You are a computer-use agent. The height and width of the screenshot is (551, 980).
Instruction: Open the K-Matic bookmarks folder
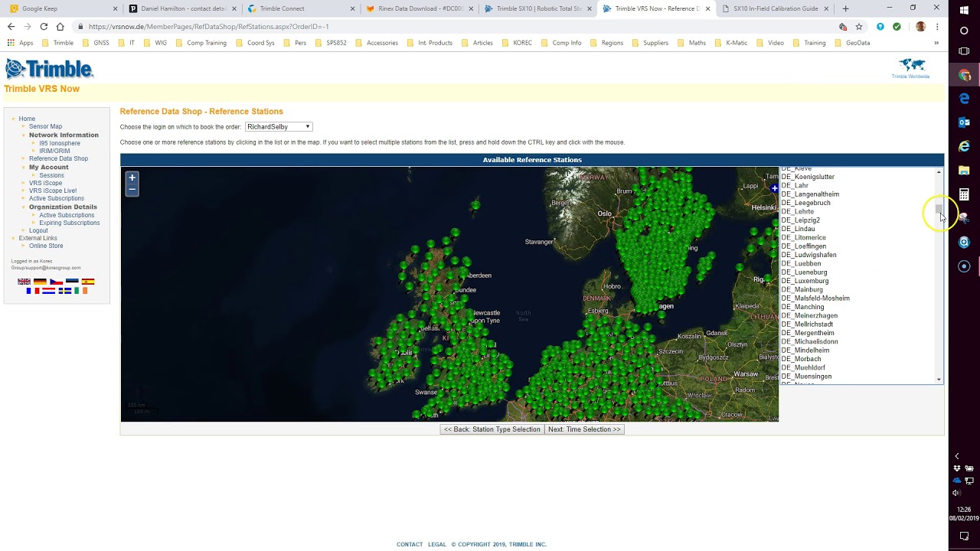(730, 43)
